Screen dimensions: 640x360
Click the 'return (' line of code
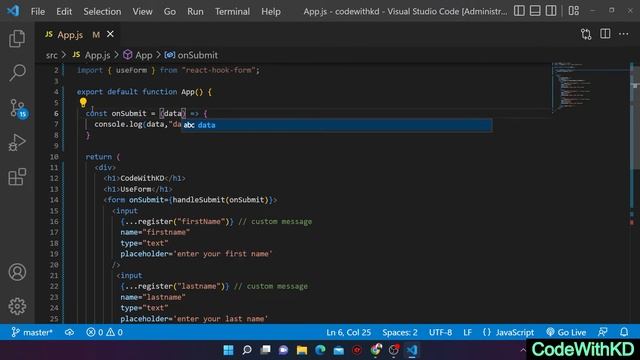pyautogui.click(x=103, y=157)
